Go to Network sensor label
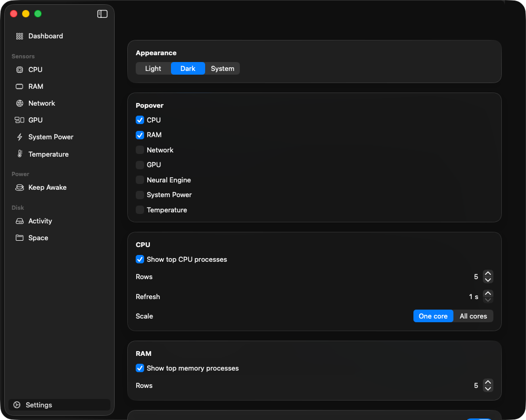The height and width of the screenshot is (420, 526). (x=42, y=103)
